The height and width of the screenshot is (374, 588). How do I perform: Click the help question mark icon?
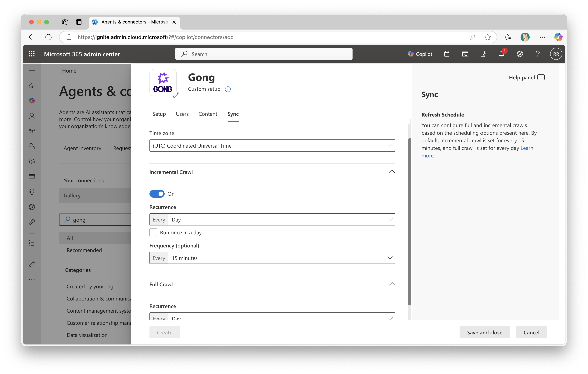point(537,54)
